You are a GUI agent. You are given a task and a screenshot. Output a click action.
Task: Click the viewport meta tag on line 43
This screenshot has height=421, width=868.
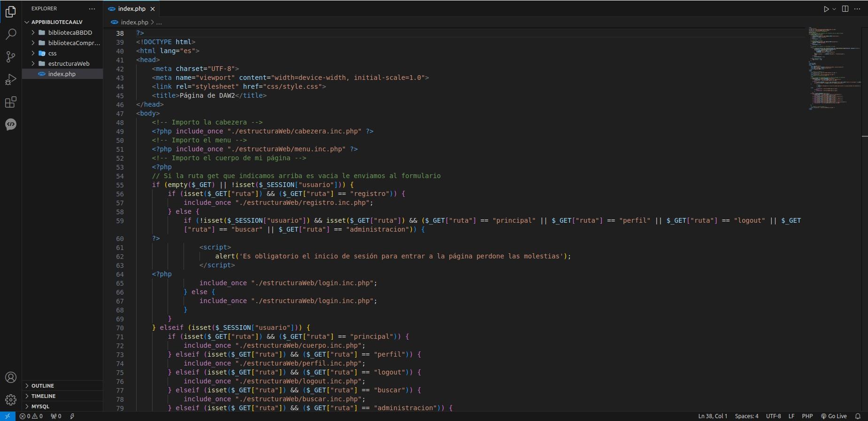click(291, 78)
